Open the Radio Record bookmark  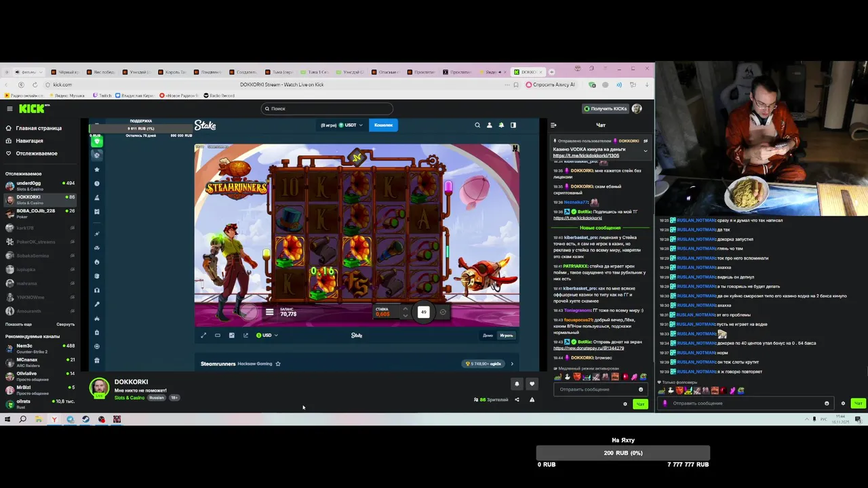[219, 96]
